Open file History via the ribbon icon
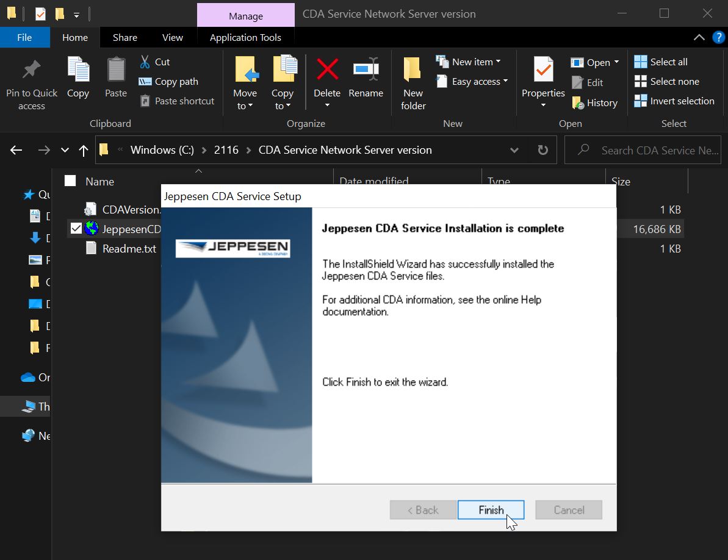The height and width of the screenshot is (560, 728). click(x=579, y=102)
